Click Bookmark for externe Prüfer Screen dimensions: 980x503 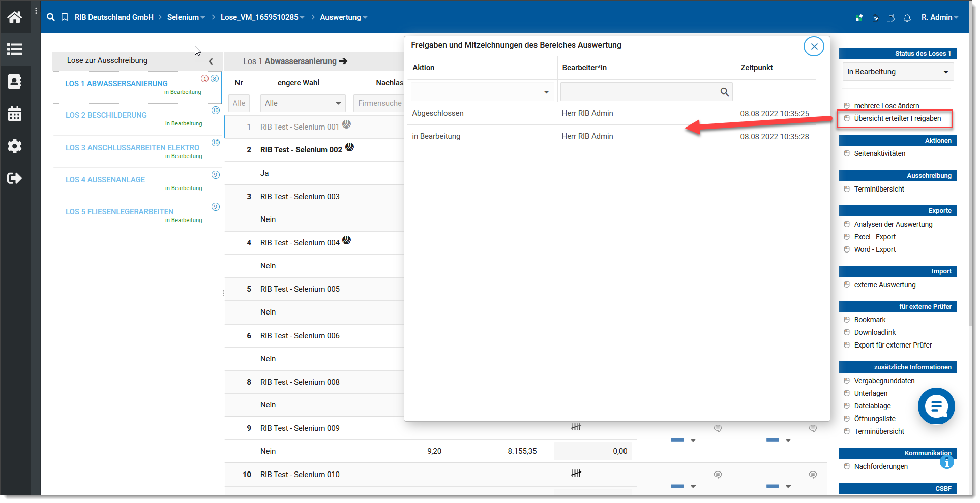(870, 320)
